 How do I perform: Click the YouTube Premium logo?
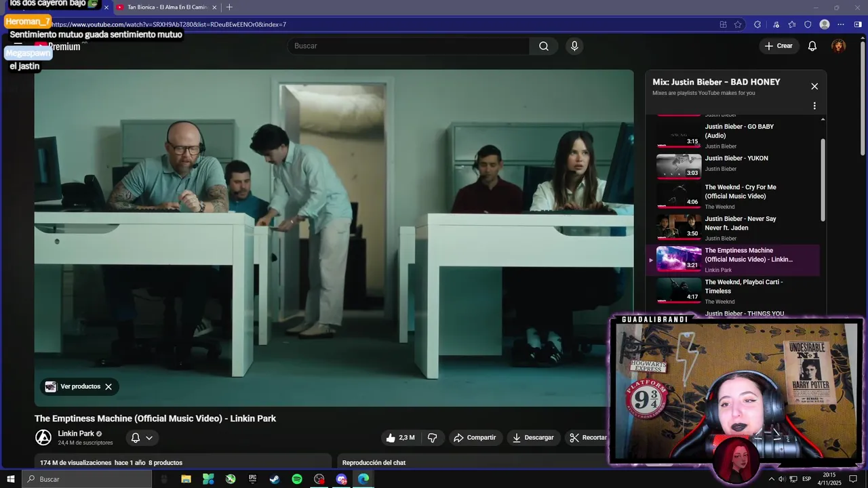pos(60,47)
